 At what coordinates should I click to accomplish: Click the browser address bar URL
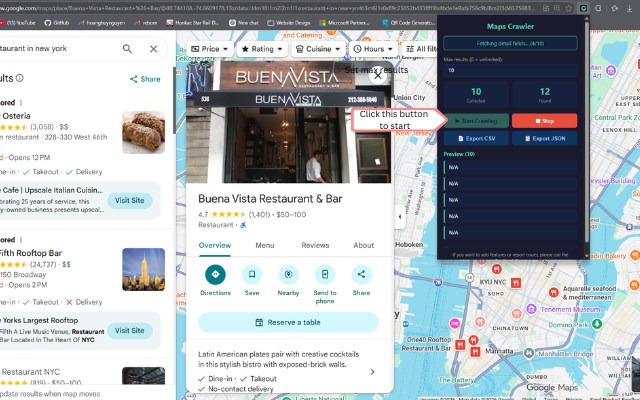pos(269,8)
